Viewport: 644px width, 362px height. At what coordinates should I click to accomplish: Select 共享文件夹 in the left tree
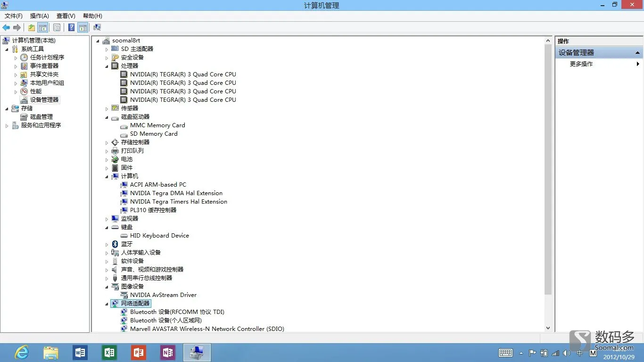pyautogui.click(x=44, y=74)
